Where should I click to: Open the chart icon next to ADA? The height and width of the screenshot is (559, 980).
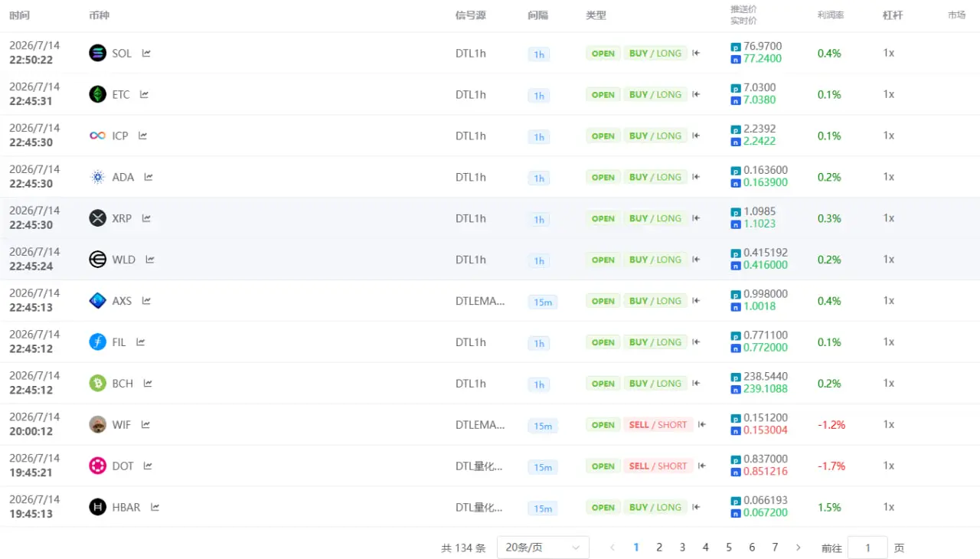point(149,177)
